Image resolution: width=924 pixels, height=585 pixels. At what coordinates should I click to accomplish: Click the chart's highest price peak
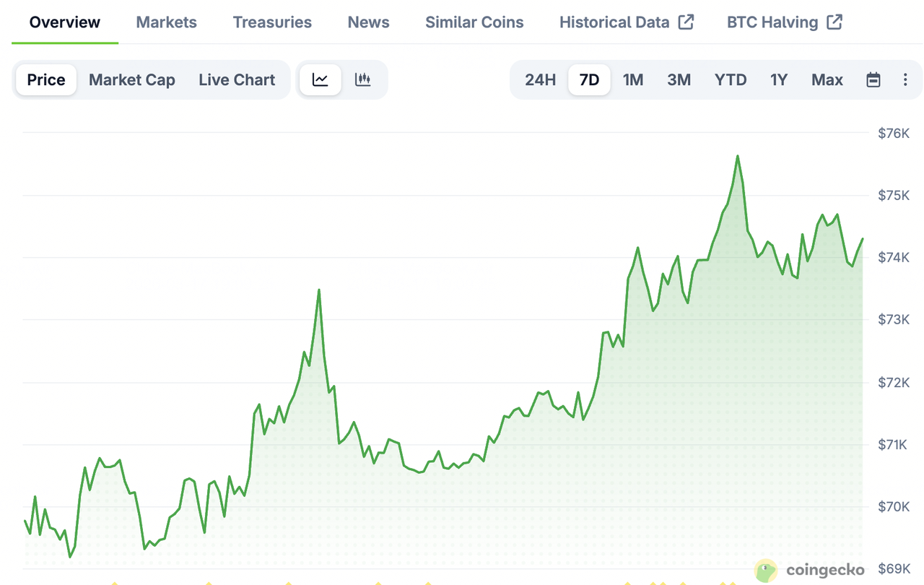tap(737, 156)
